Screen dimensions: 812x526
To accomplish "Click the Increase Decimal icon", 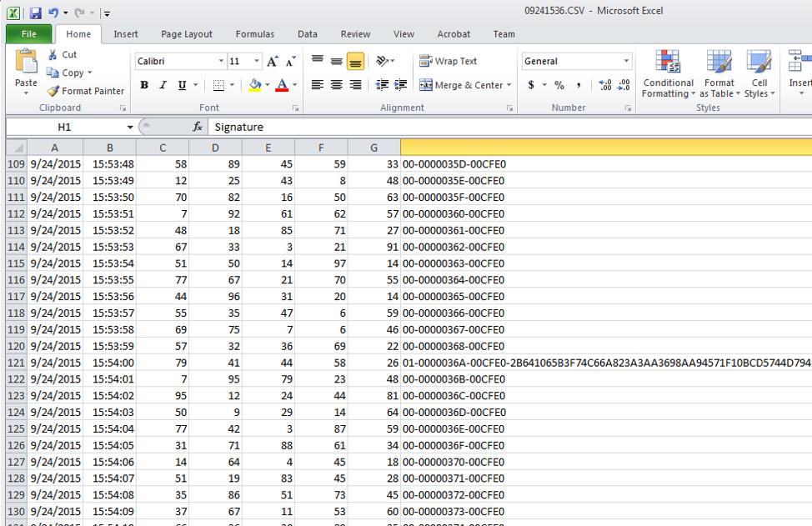I will 605,85.
